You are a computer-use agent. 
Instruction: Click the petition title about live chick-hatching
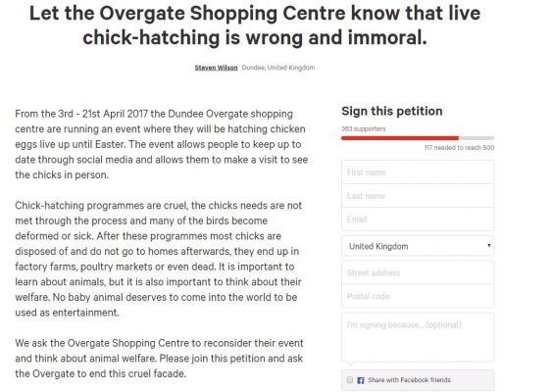255,25
